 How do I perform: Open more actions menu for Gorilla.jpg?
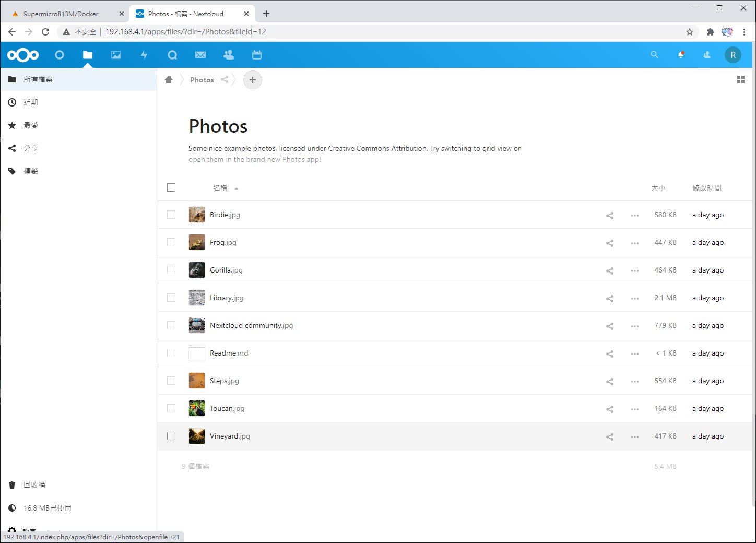(x=634, y=270)
